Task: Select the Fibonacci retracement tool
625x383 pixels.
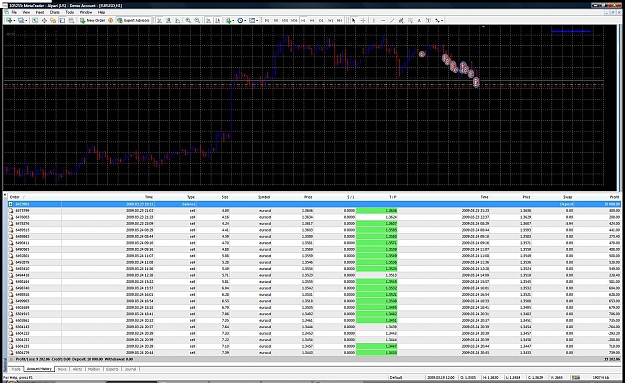Action: pos(410,20)
